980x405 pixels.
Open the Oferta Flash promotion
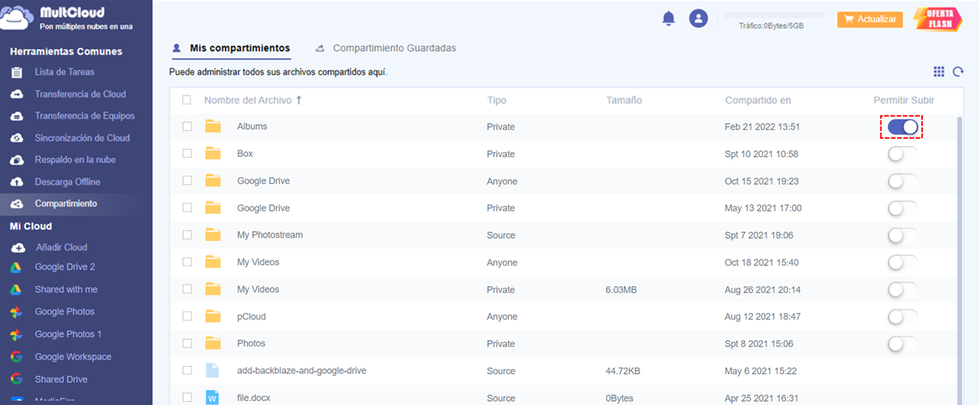pyautogui.click(x=940, y=20)
